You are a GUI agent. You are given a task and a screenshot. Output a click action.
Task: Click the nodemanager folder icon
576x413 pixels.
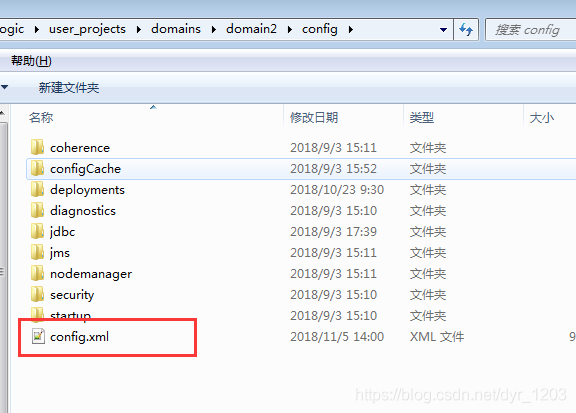click(37, 273)
